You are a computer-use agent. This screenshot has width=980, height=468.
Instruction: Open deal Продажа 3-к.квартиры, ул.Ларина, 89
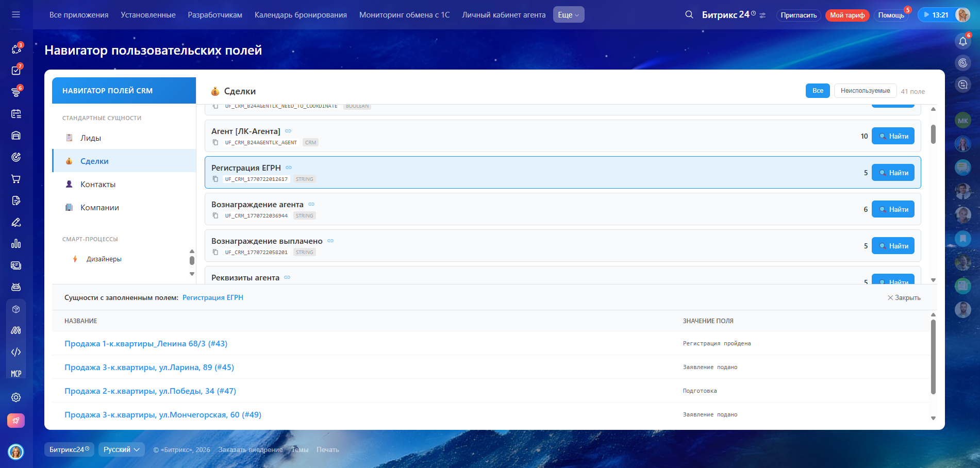pos(149,367)
